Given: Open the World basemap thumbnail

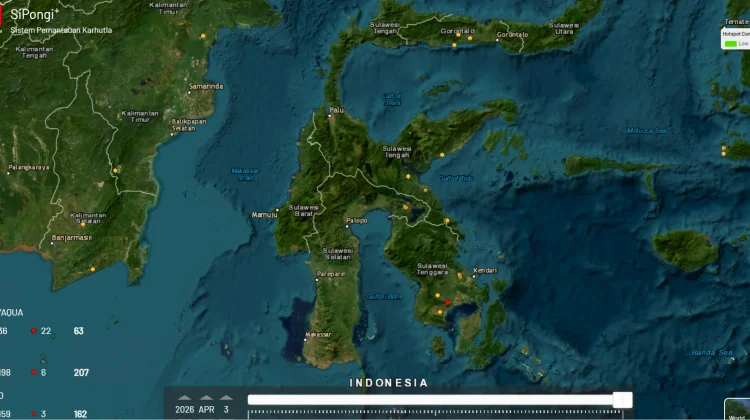Looking at the screenshot, I should coord(737,409).
